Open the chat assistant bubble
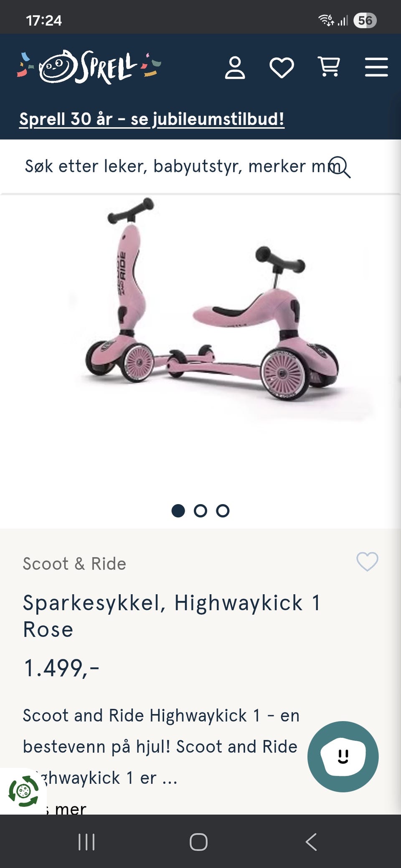Viewport: 401px width, 868px height. [343, 757]
